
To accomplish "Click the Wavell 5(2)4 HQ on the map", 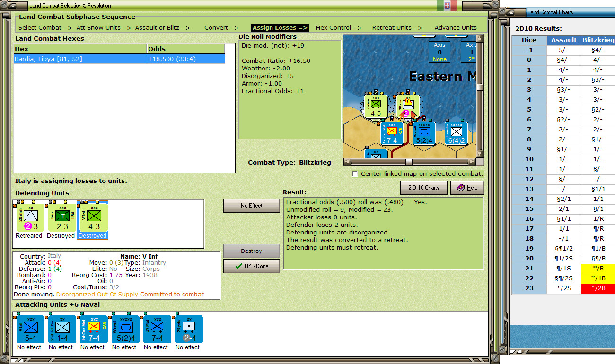I will tap(424, 133).
